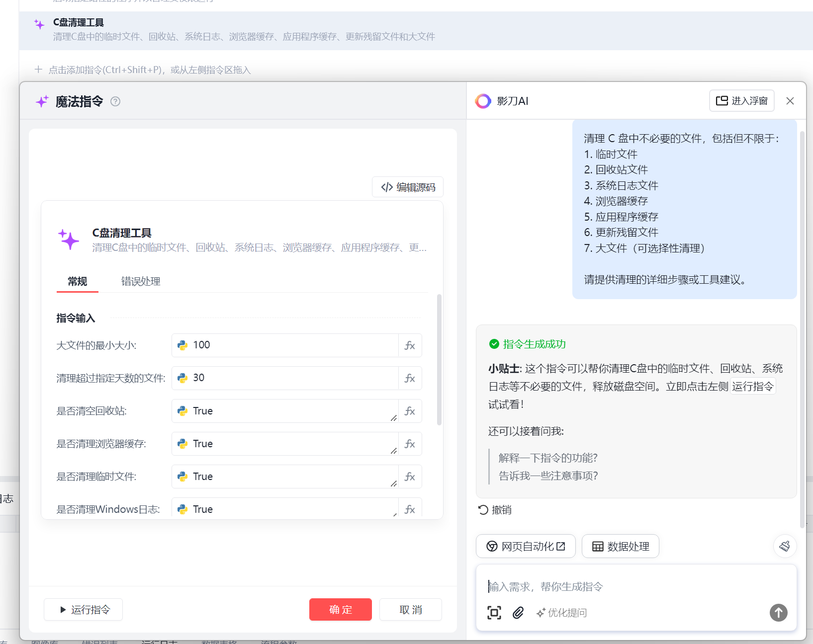Switch to the 错误处理 tab

141,281
